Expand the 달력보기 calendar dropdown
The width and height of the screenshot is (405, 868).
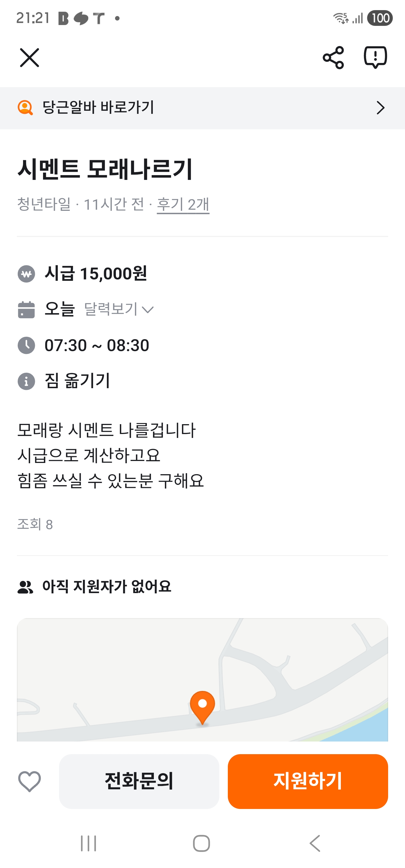pyautogui.click(x=119, y=309)
